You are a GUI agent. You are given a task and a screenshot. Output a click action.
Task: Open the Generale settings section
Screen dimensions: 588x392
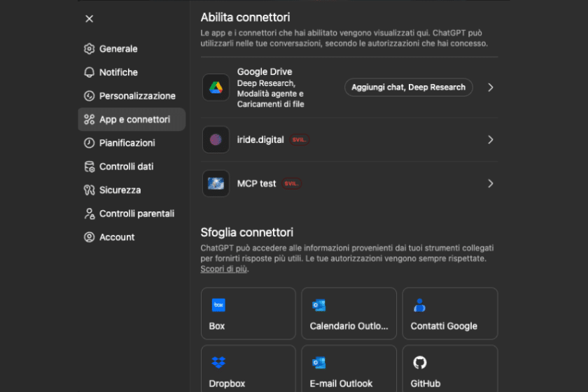tap(118, 49)
